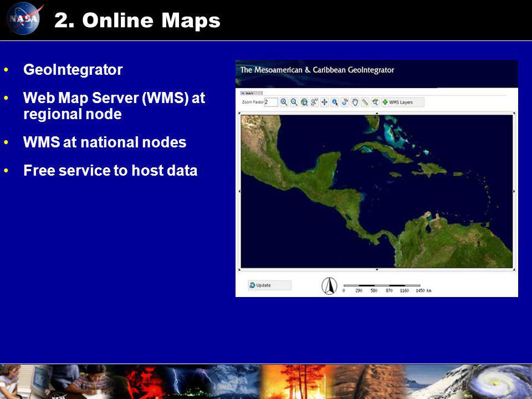This screenshot has width=532, height=399.
Task: Click the map's bottom pan arrow
Action: click(x=377, y=270)
